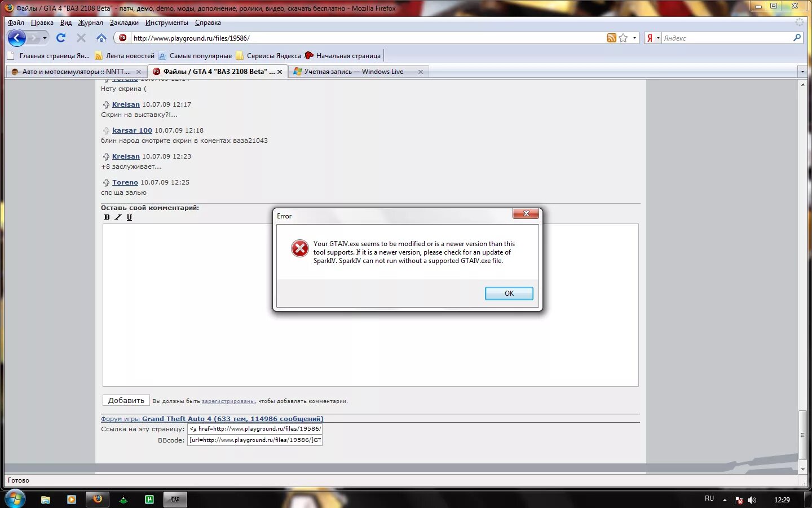Screen dimensions: 812x508
Task: Reload the page with the refresh icon
Action: pos(61,38)
